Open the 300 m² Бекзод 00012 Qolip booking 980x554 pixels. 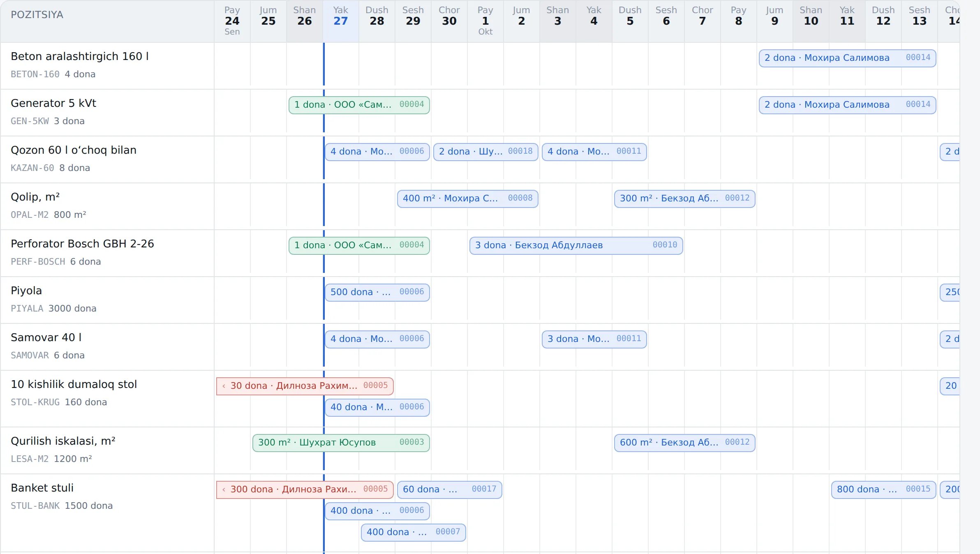pyautogui.click(x=685, y=199)
